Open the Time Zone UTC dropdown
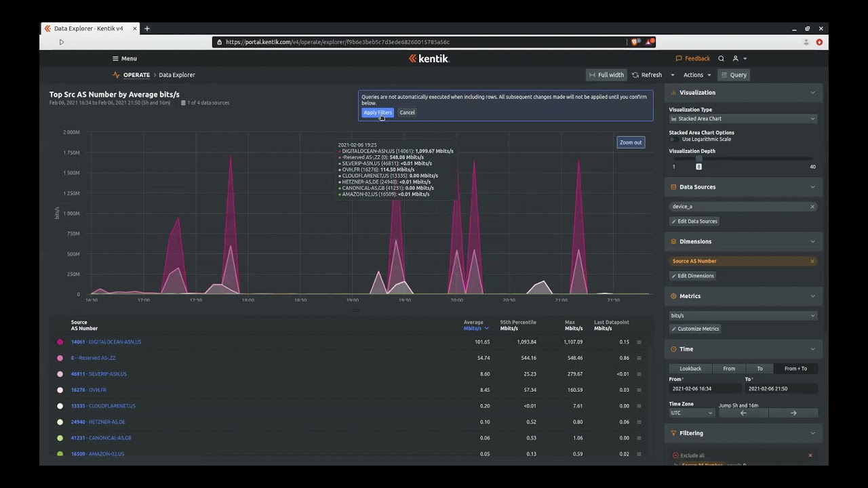This screenshot has width=868, height=488. coord(692,413)
